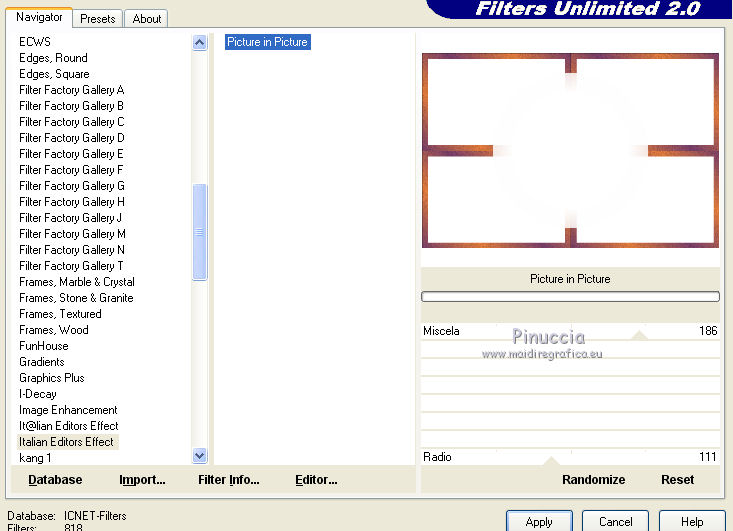Select Frames, Wood category
The height and width of the screenshot is (531, 733).
54,330
